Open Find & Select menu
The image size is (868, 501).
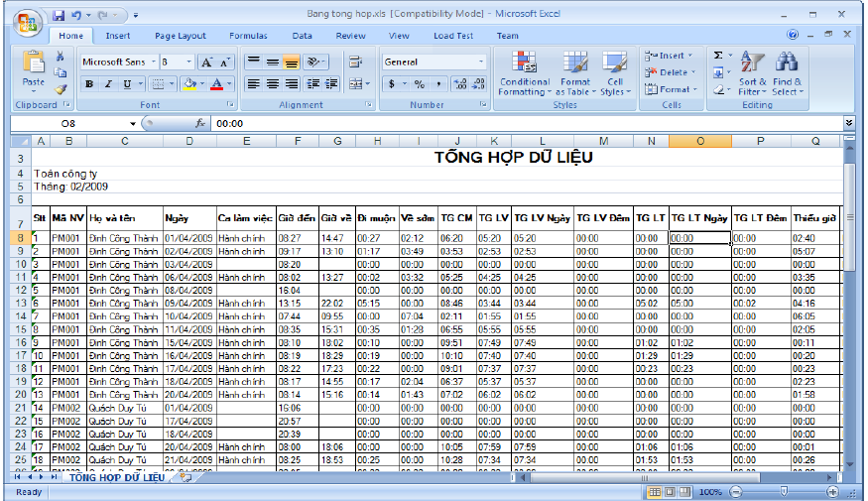(x=788, y=73)
